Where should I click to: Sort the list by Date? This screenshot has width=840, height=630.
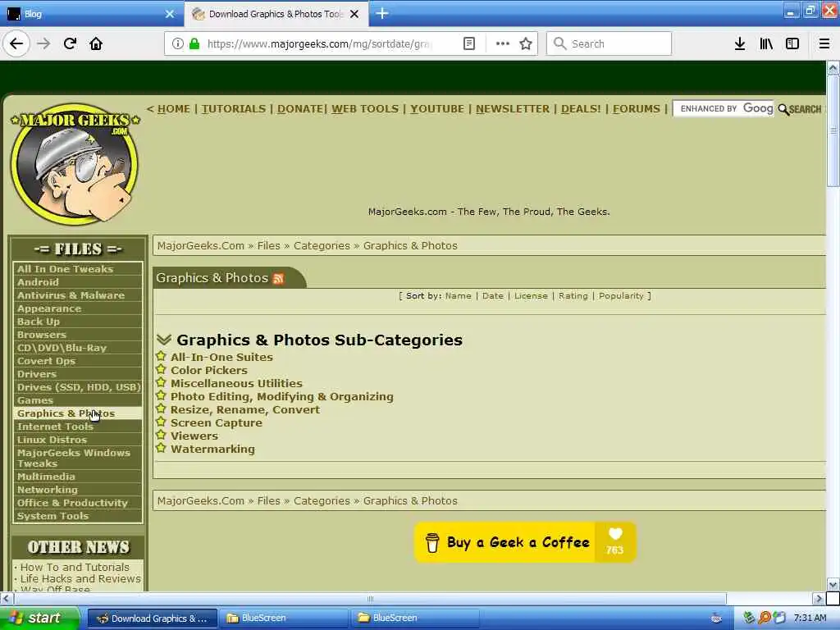493,295
